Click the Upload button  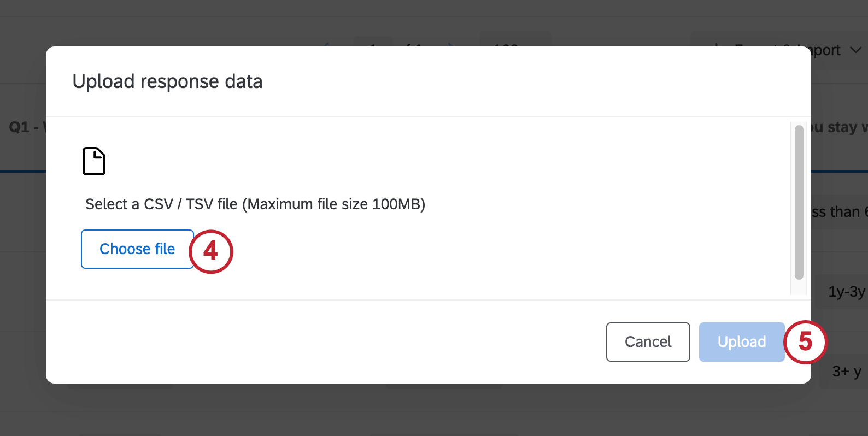coord(741,342)
